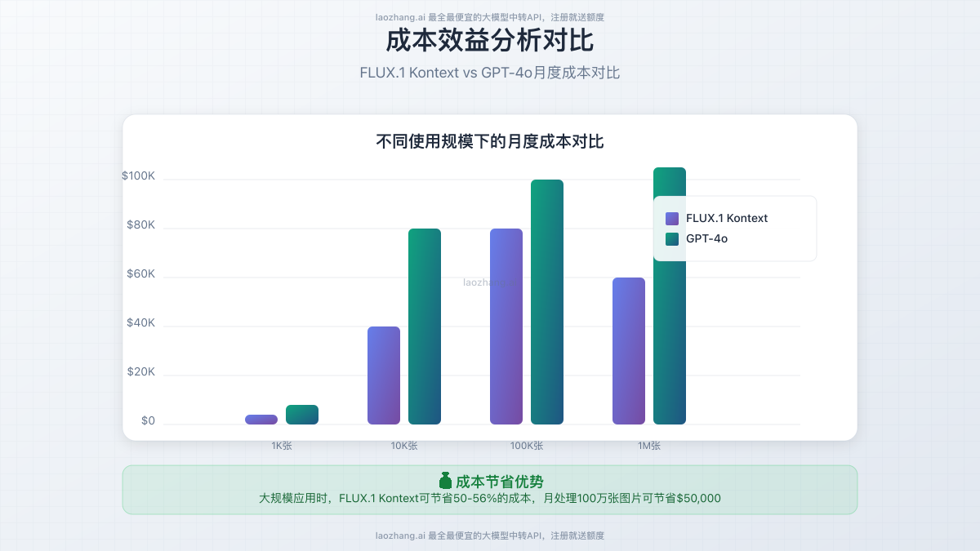Select the GPT-4o legend label
Viewport: 980px width, 551px height.
click(x=706, y=239)
